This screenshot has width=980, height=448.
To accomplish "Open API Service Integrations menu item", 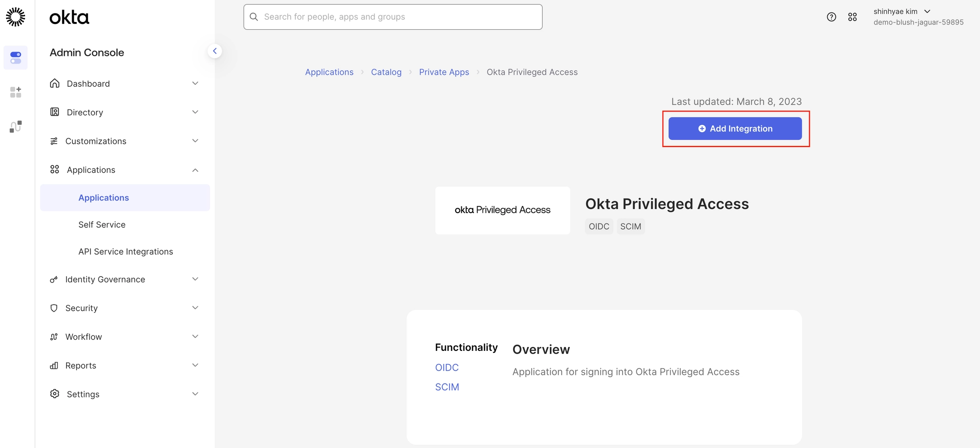I will coord(126,252).
